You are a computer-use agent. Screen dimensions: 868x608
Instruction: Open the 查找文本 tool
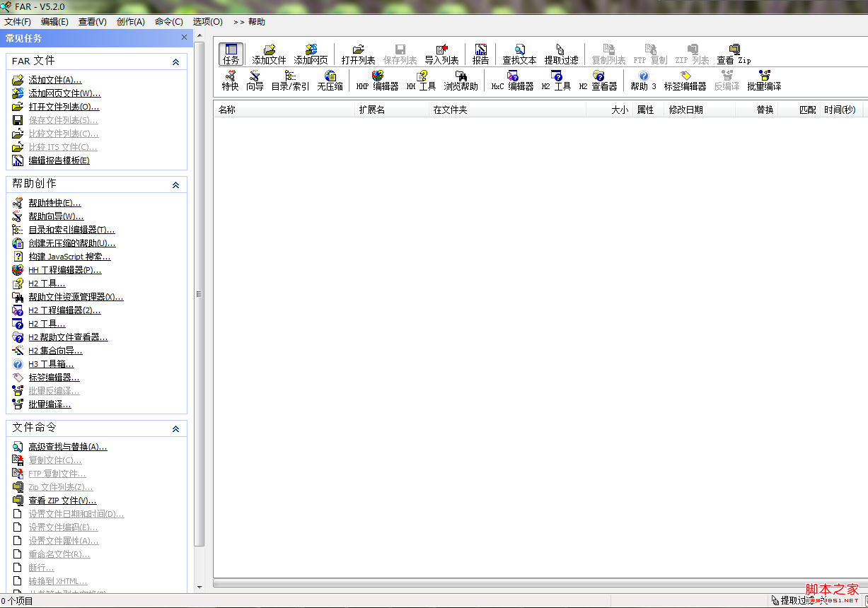[x=519, y=54]
